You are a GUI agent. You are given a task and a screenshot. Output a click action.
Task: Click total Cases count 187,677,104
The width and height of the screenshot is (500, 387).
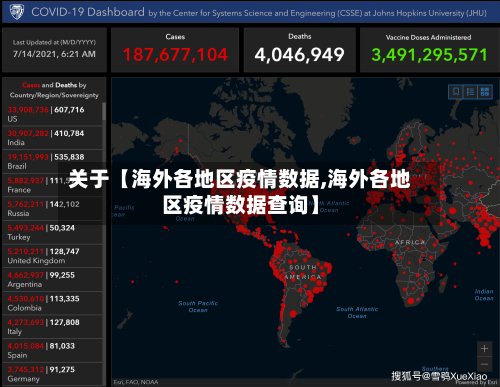(175, 55)
